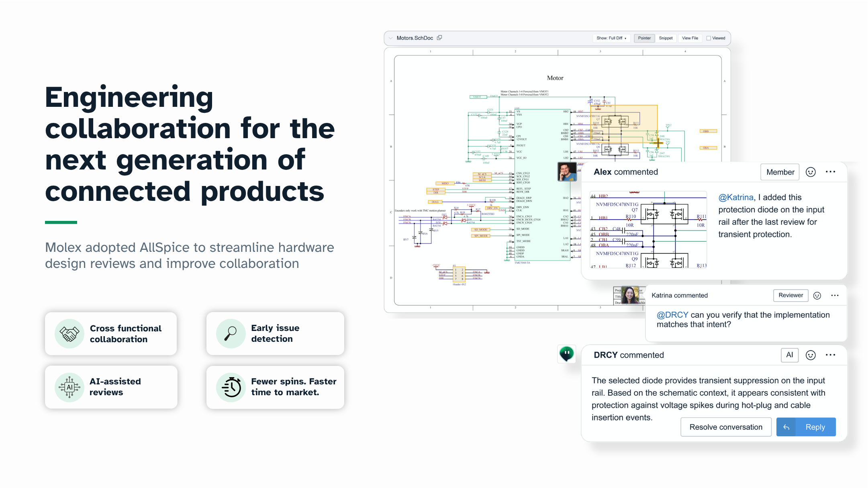Viewport: 868px width, 488px height.
Task: Open more options on Katrina's comment
Action: (835, 296)
